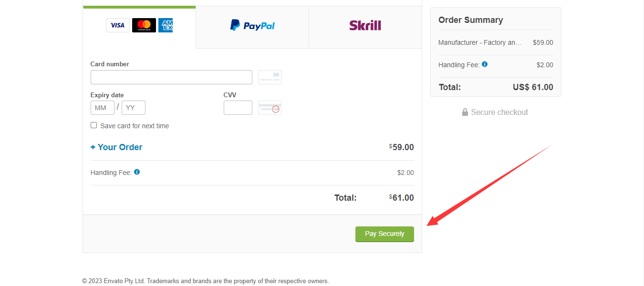644x286 pixels.
Task: Click the Visa card logo
Action: (117, 25)
